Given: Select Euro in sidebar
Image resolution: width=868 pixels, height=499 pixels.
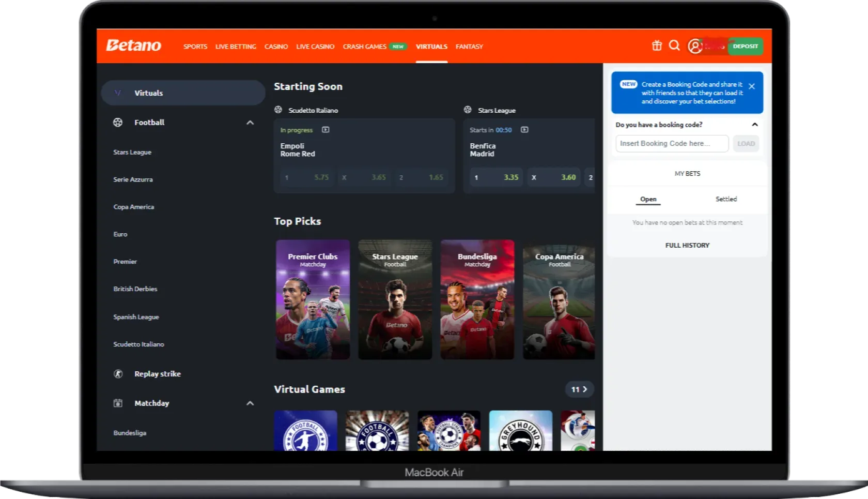Looking at the screenshot, I should 120,234.
